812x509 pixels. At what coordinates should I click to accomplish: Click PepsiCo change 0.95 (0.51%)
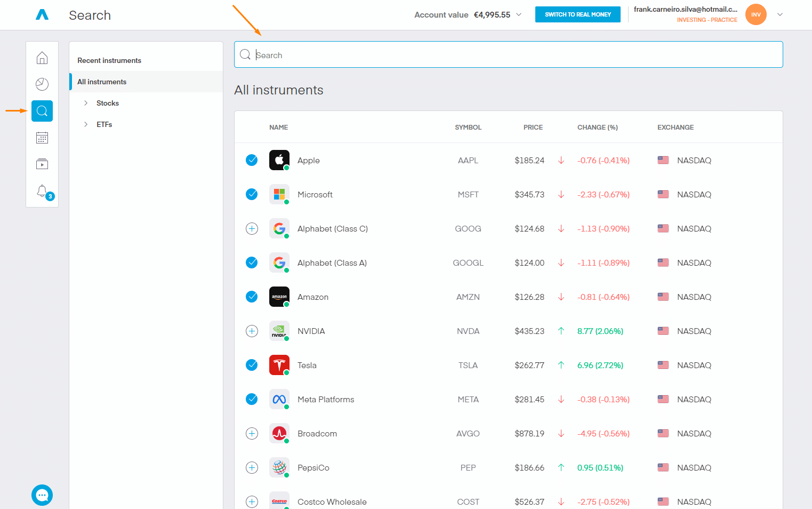[600, 468]
